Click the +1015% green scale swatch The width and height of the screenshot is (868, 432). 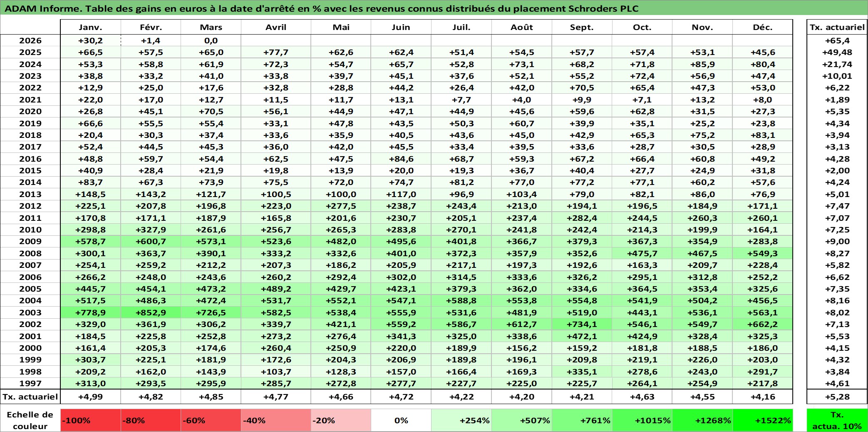642,420
